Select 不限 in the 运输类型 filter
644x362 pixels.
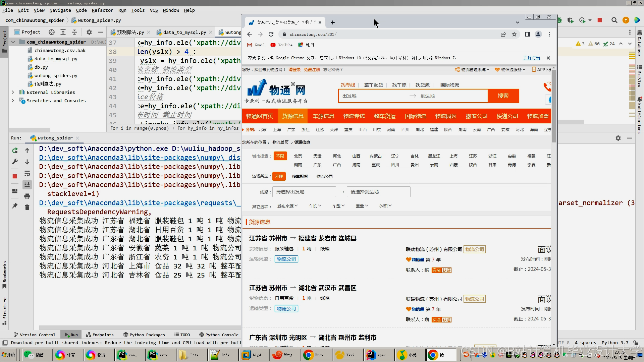pyautogui.click(x=279, y=176)
